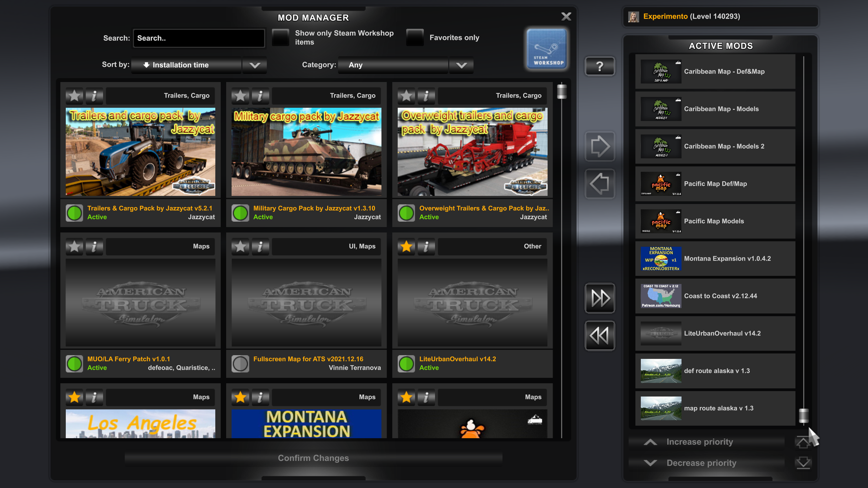Open the Steam Workshop icon
868x488 pixels.
coord(547,49)
